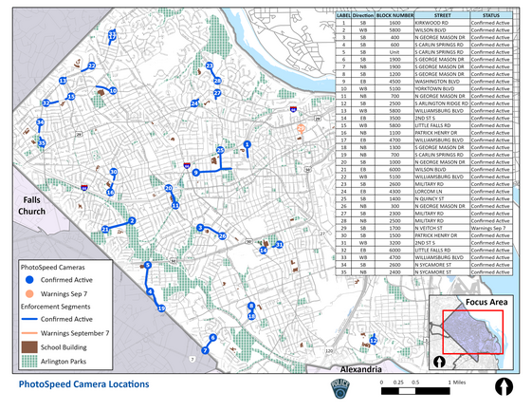
Task: Click the Enforcement Segments legend heading
Action: (x=55, y=307)
